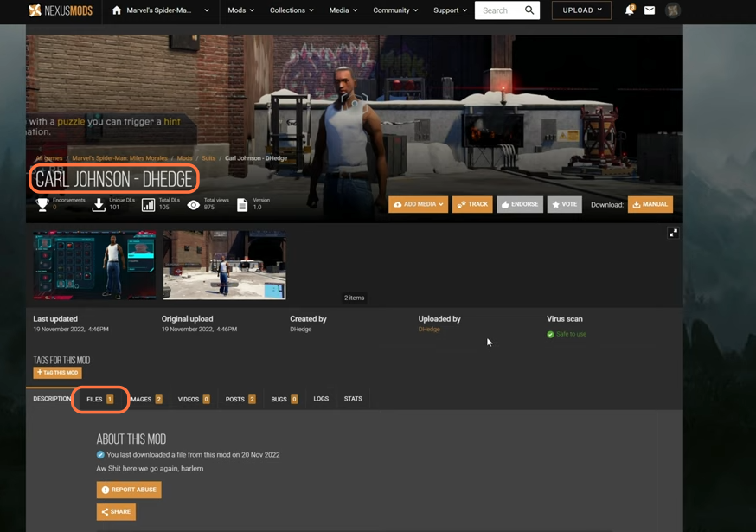Open Marvel's Spider-Man: Miles Morales breadcrumb

coord(119,158)
